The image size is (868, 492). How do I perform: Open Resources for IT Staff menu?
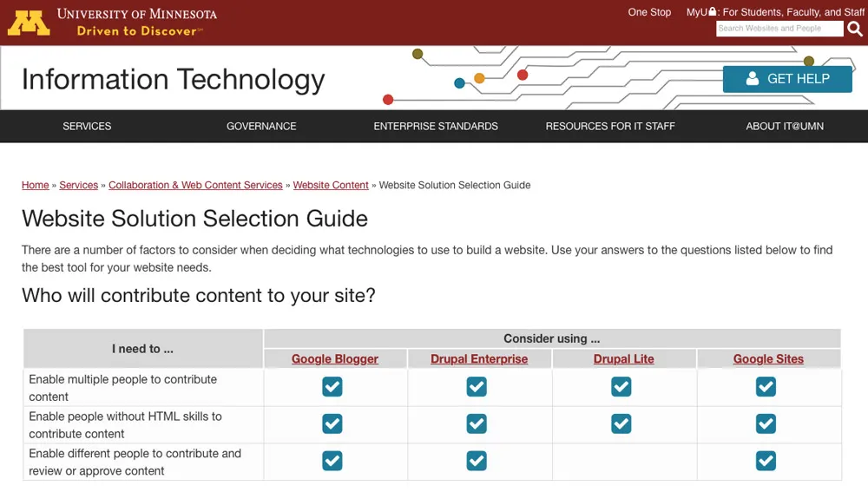point(610,126)
